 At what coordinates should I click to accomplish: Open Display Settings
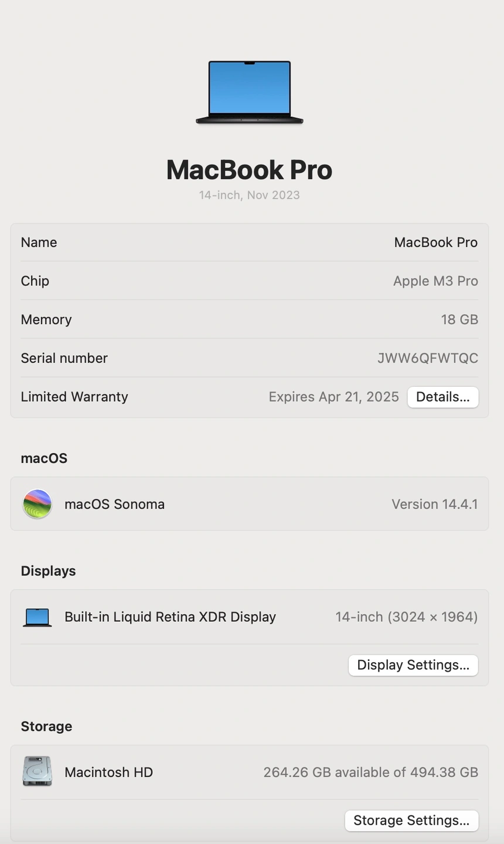tap(413, 665)
